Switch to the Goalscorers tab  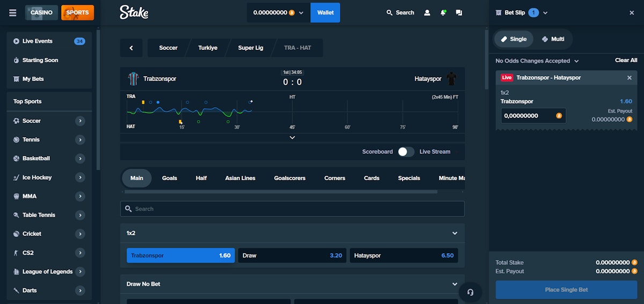[x=290, y=178]
